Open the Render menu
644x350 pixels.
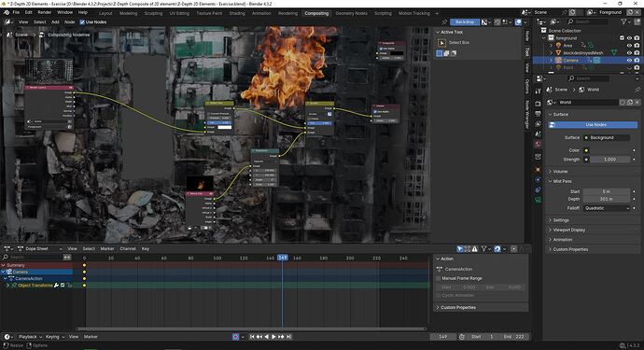tap(45, 12)
